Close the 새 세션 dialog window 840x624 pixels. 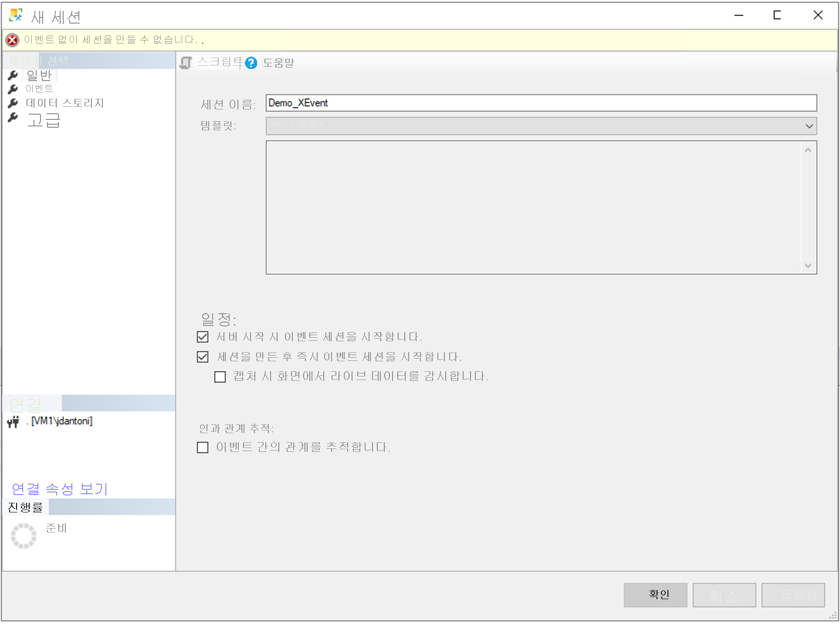[x=818, y=15]
